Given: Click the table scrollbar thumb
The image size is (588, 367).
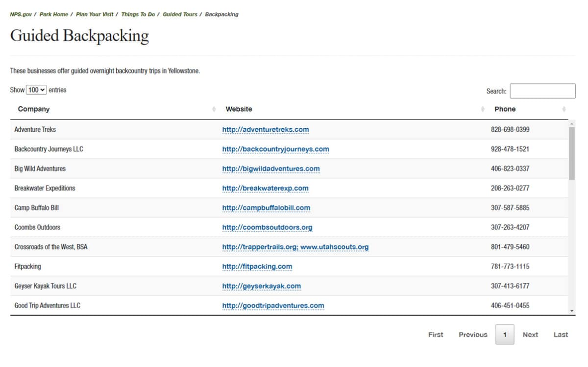Looking at the screenshot, I should 572,153.
